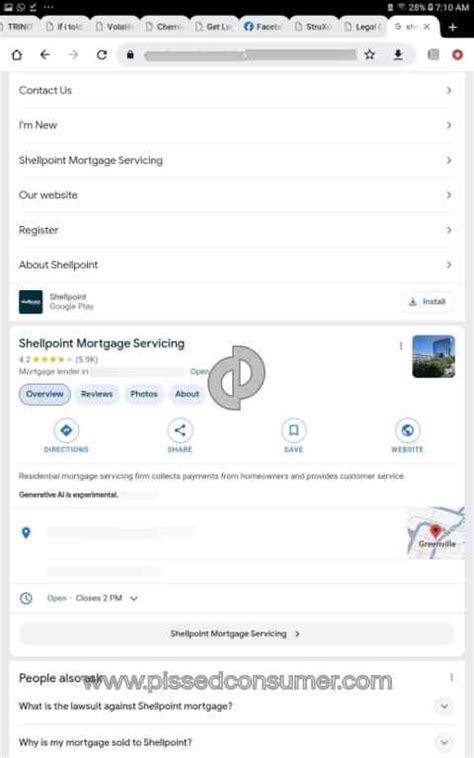Viewport: 474px width, 758px height.
Task: Open the Contact Us link
Action: tap(45, 90)
